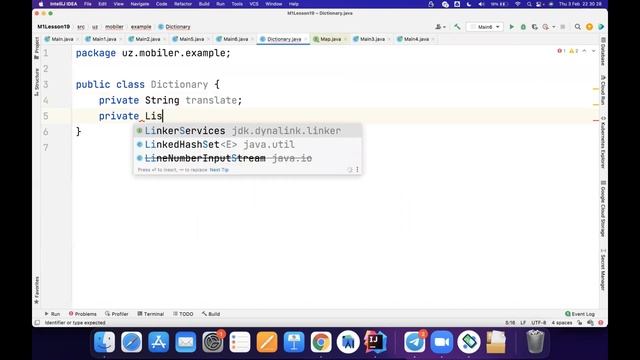Open the Terminal tool window
Viewport: 640px width, 360px height.
coord(151,314)
